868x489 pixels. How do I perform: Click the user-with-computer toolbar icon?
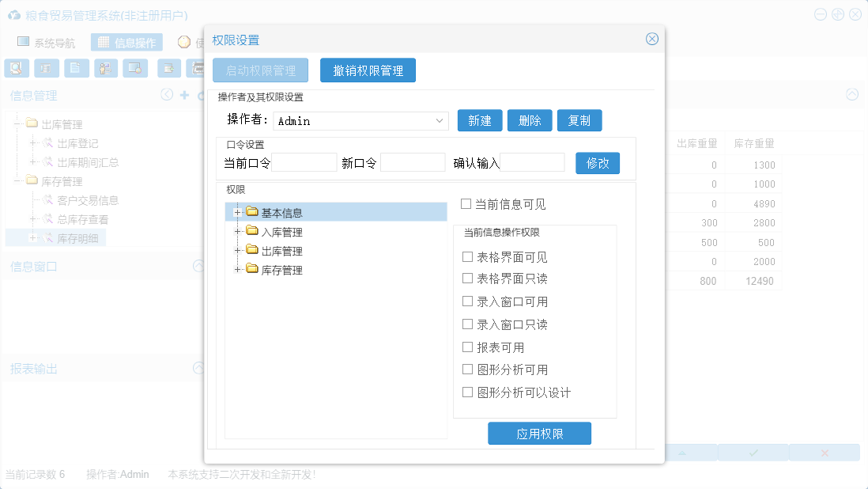[x=106, y=68]
